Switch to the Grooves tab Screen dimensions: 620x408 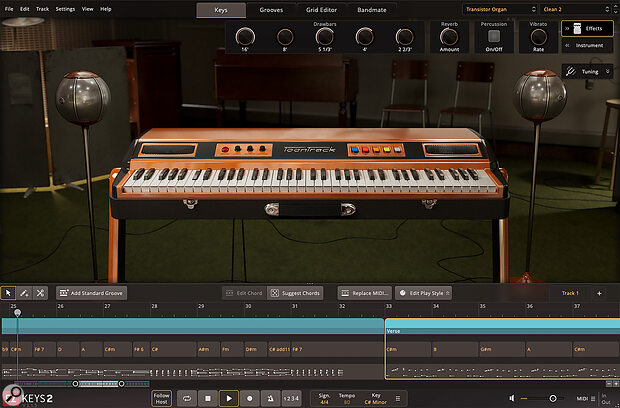coord(271,10)
